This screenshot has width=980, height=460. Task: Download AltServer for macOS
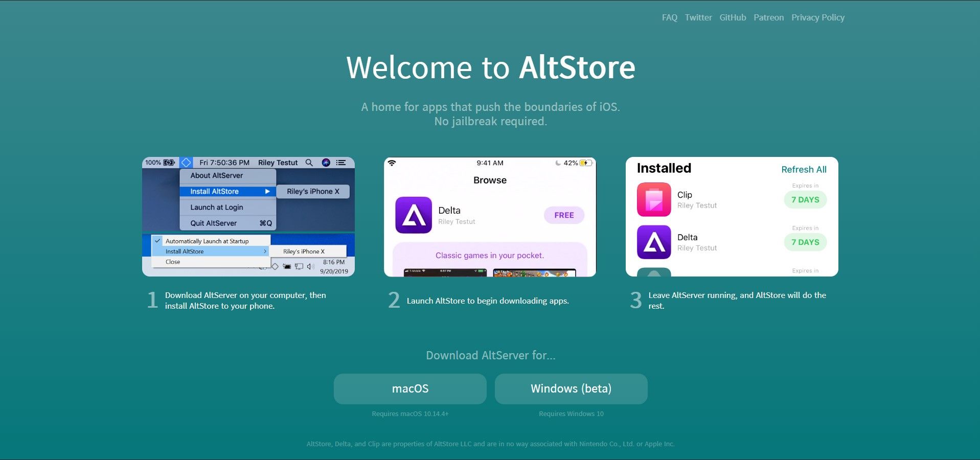tap(410, 389)
